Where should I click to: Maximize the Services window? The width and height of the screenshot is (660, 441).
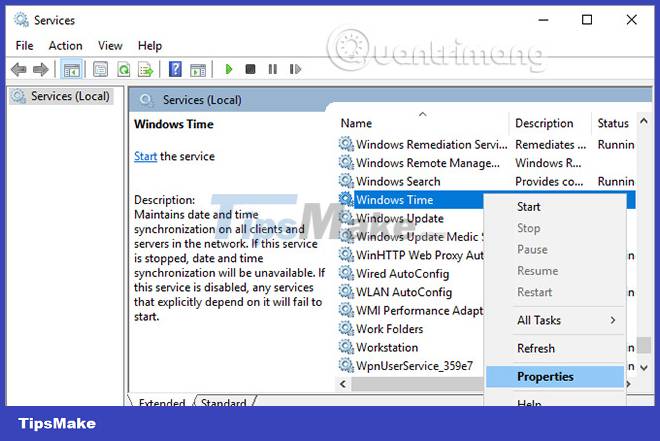[587, 20]
